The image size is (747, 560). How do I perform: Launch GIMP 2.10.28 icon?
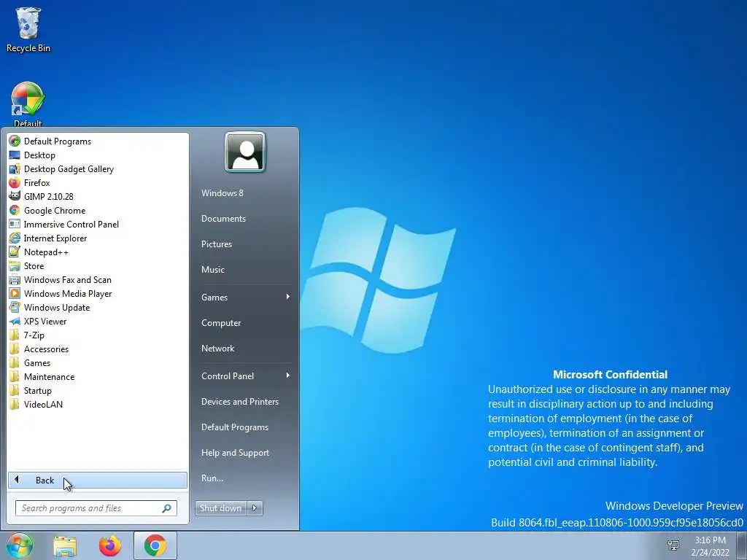[15, 197]
